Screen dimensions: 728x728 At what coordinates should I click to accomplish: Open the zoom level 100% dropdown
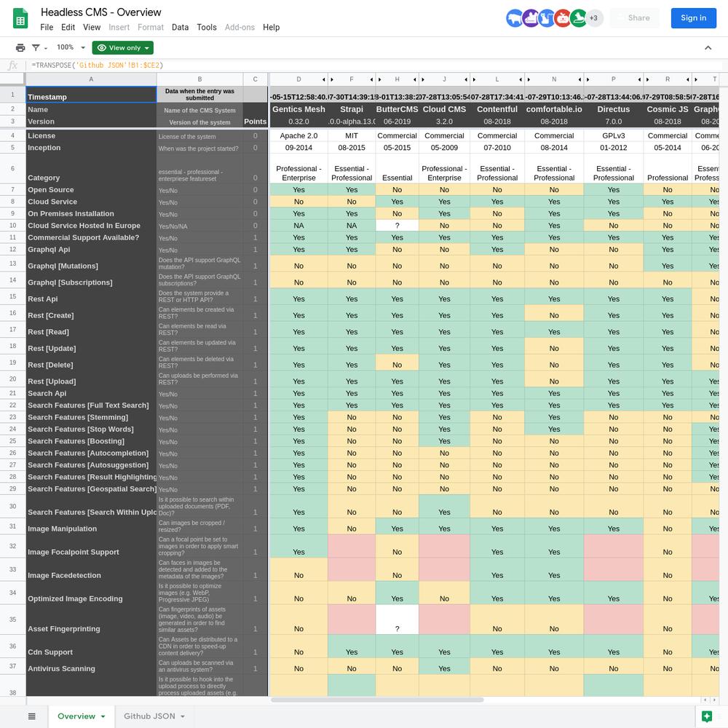click(x=71, y=47)
